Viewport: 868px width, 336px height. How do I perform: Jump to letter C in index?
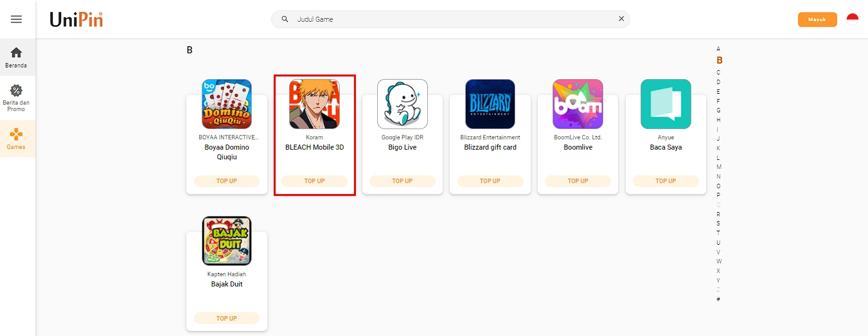pos(718,73)
